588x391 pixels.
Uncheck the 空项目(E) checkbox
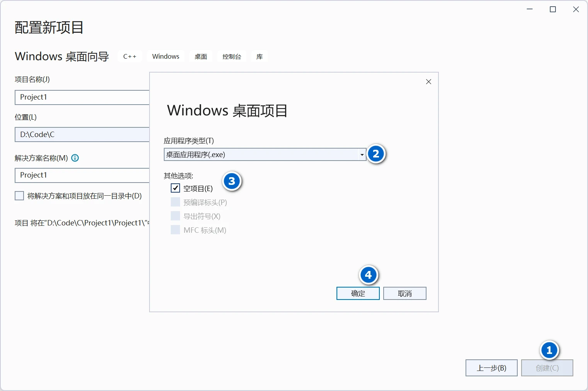(175, 188)
